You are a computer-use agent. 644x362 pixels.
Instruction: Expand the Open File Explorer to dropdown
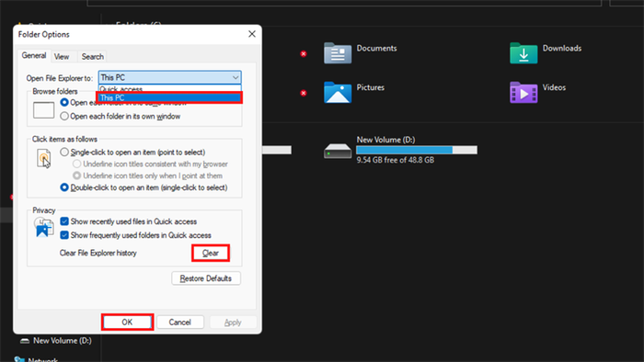coord(169,77)
